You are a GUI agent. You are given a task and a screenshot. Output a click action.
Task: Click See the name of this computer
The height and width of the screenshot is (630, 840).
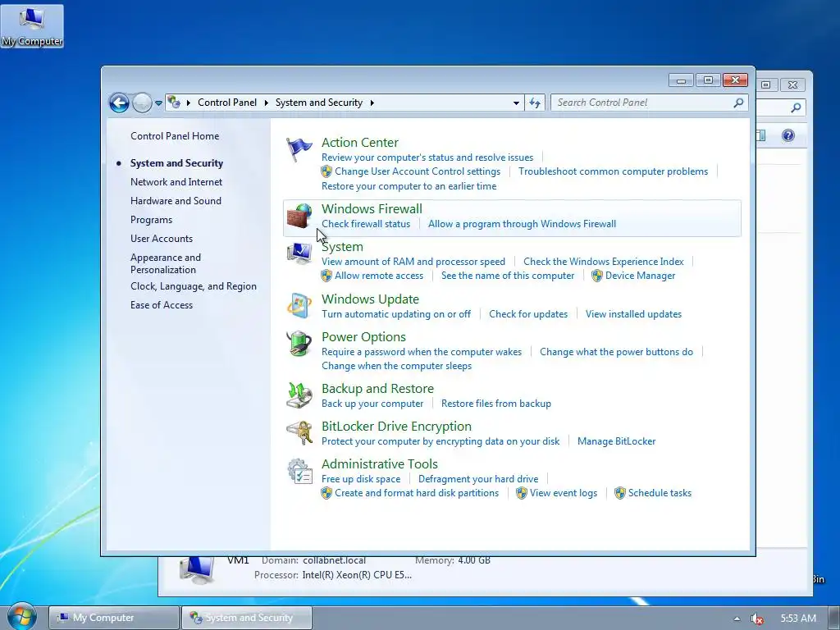[507, 276]
